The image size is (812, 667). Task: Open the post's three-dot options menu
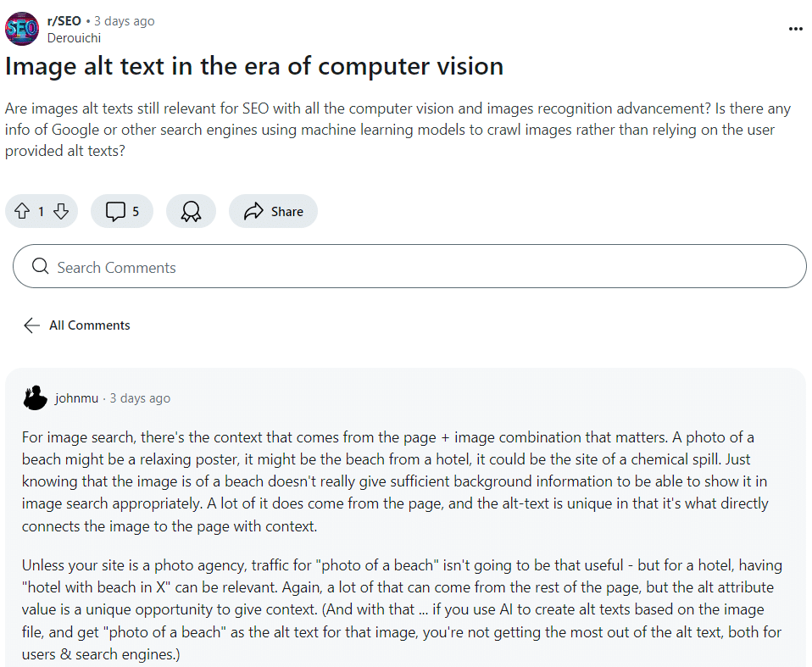pos(795,29)
